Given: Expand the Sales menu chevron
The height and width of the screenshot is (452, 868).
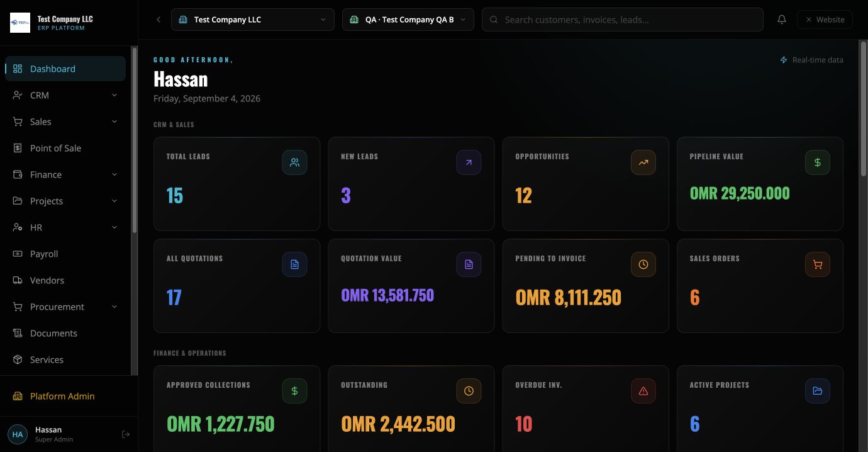Looking at the screenshot, I should [x=114, y=121].
